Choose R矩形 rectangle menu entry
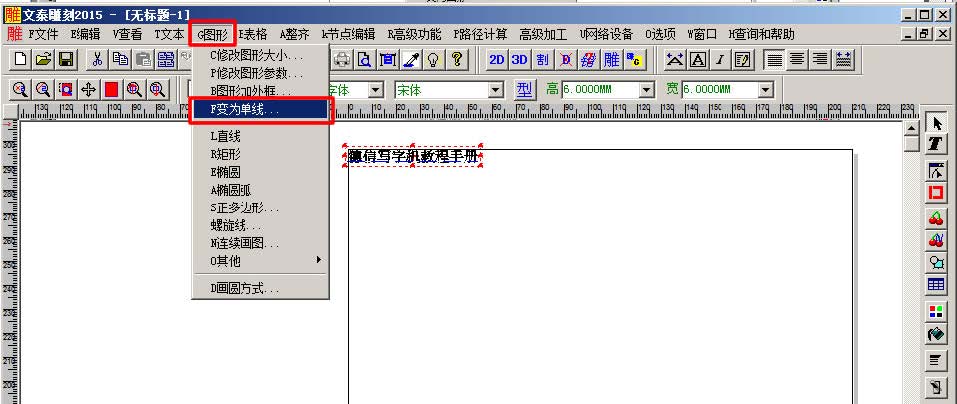 [261, 154]
